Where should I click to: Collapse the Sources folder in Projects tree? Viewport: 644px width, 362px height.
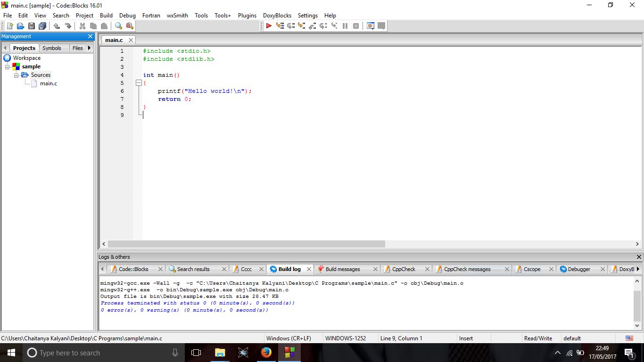point(16,74)
